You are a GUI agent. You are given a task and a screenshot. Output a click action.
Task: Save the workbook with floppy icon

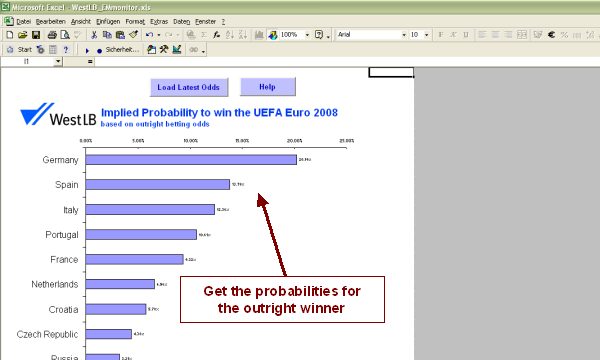(36, 35)
